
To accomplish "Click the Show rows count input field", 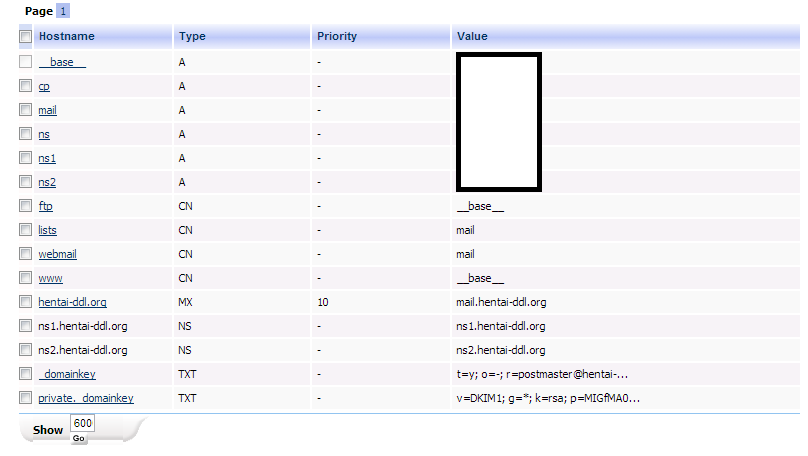I will [x=82, y=423].
